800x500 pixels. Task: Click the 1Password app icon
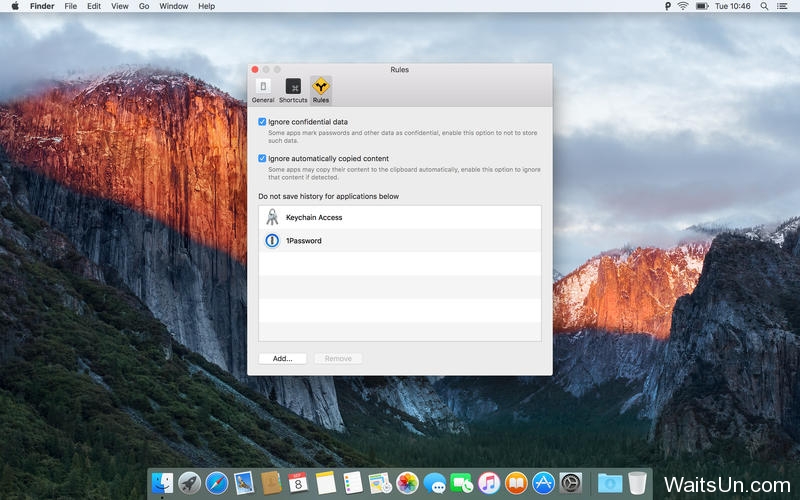coord(272,241)
